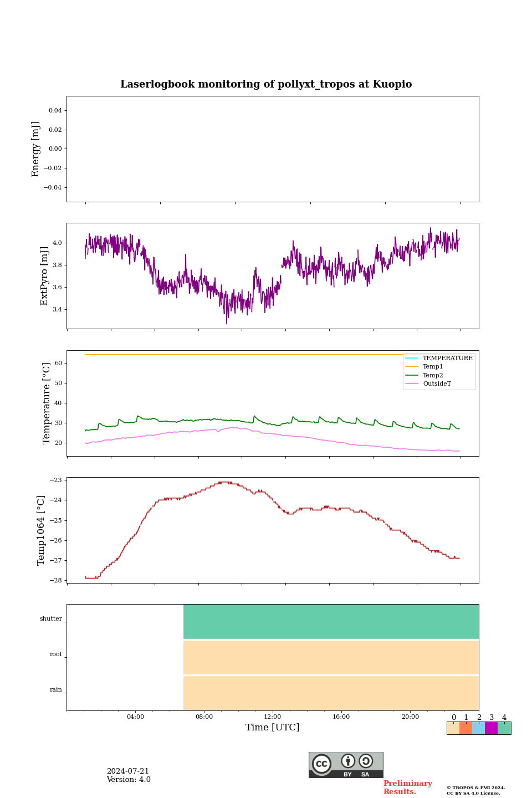
Task: Click the Creative Commons BY-SA license badge
Action: pos(346,765)
